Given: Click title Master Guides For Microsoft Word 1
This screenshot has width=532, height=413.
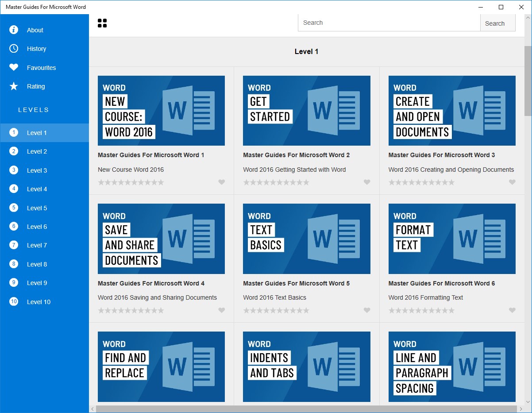Looking at the screenshot, I should coord(151,155).
